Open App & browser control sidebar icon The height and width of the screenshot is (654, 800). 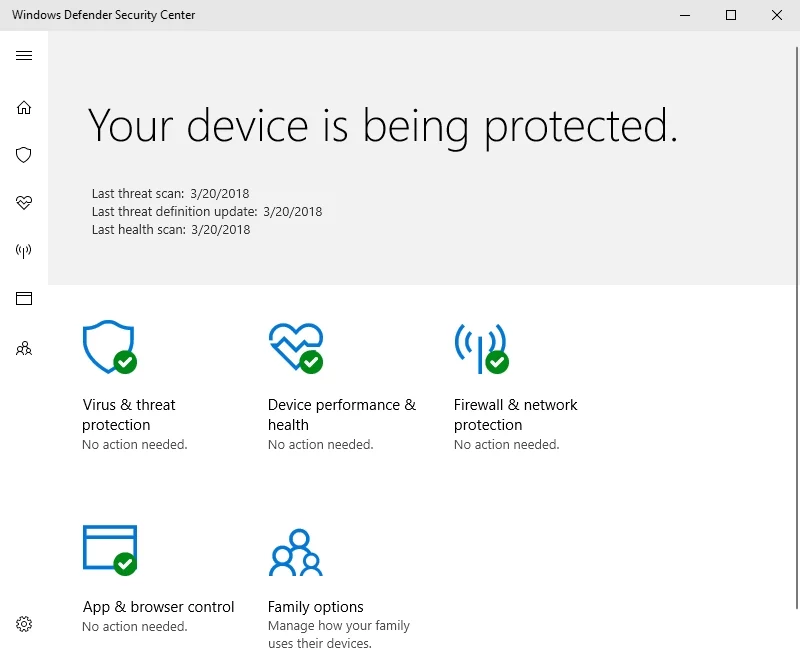pyautogui.click(x=24, y=298)
